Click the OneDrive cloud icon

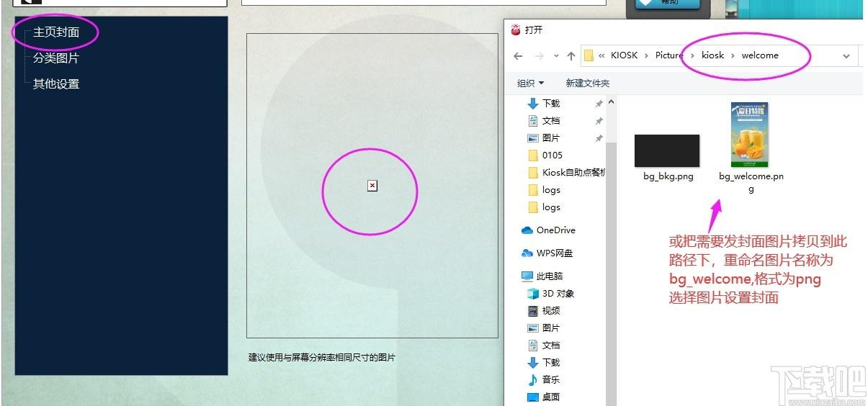pyautogui.click(x=527, y=230)
